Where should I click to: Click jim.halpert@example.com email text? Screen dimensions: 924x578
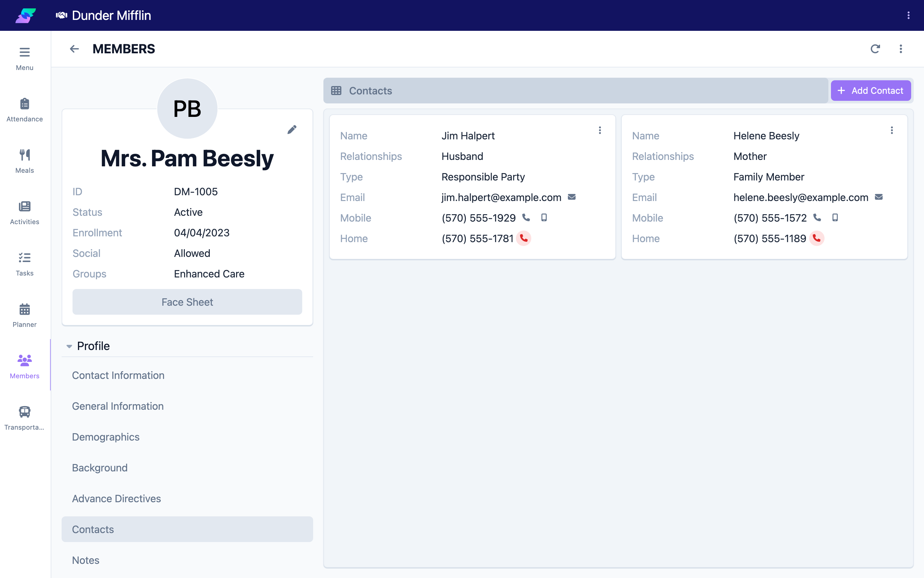[x=501, y=197]
